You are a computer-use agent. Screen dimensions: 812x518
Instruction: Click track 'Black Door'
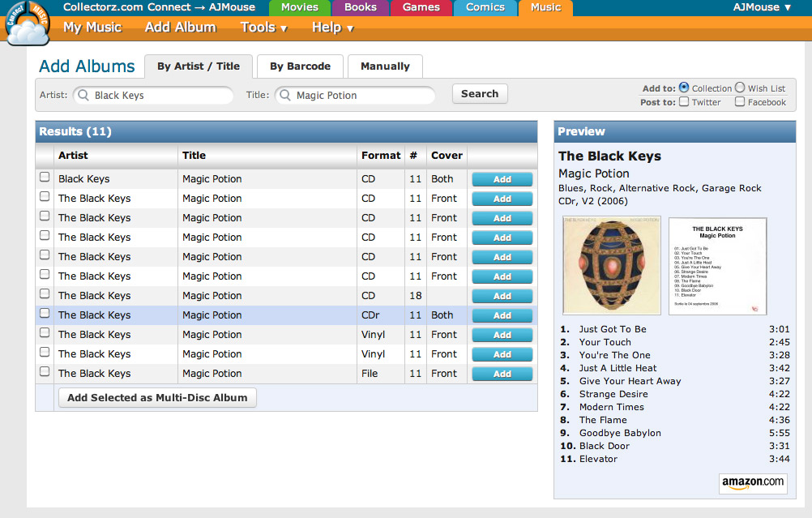[605, 446]
